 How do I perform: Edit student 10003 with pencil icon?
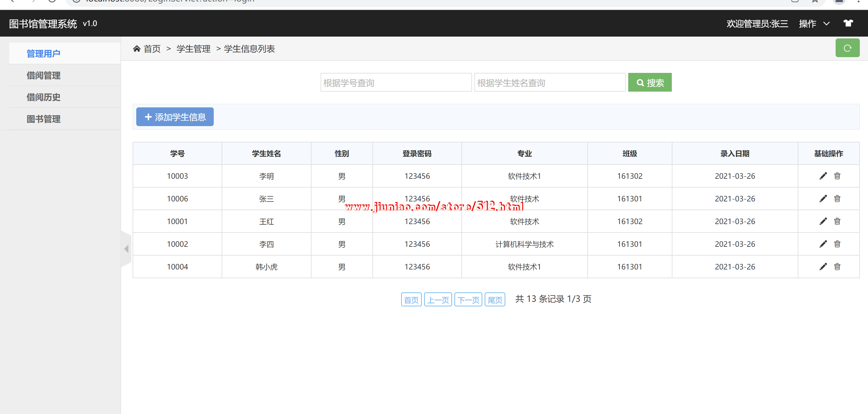pos(823,176)
